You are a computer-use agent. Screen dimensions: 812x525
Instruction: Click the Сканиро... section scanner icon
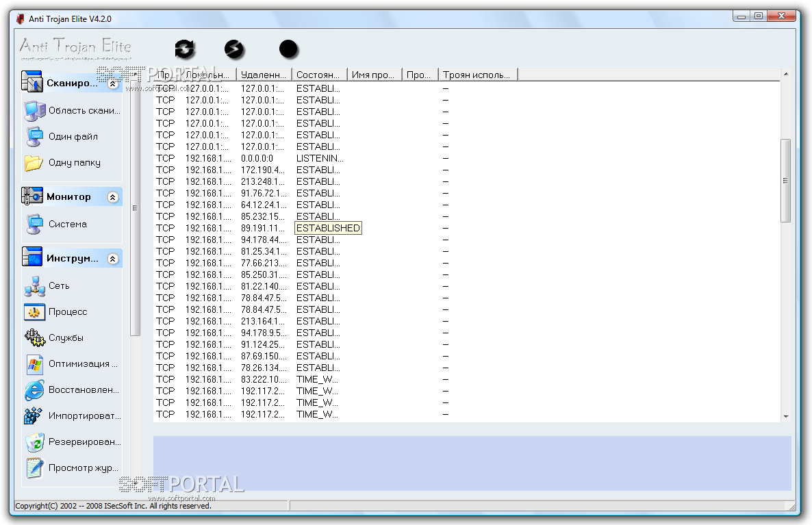pos(31,82)
